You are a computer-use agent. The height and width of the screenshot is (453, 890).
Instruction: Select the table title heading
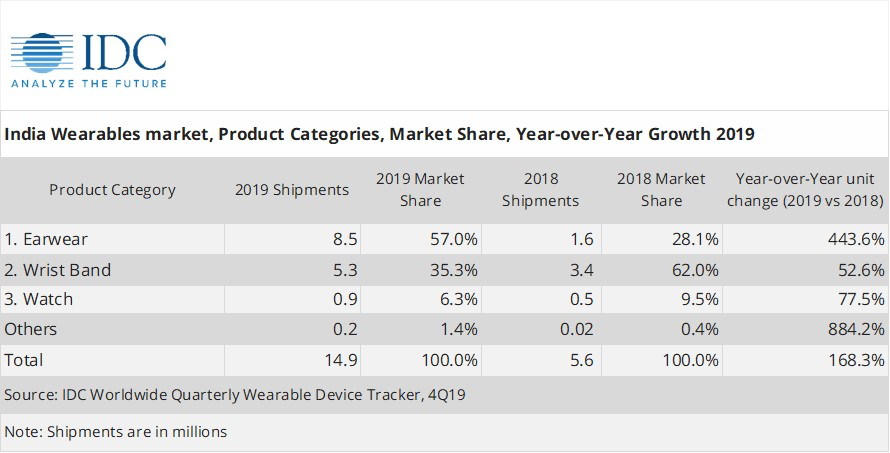pyautogui.click(x=379, y=134)
